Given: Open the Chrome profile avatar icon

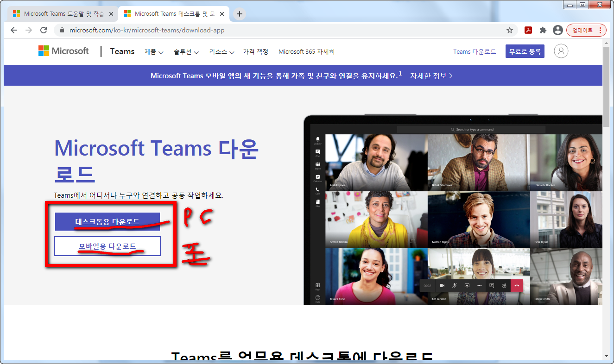Looking at the screenshot, I should click(x=558, y=30).
